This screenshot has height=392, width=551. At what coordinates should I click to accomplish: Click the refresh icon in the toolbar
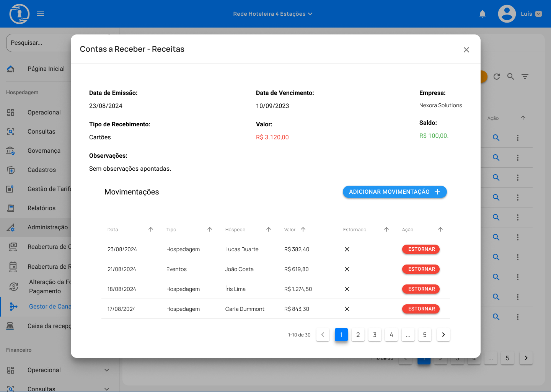point(497,77)
